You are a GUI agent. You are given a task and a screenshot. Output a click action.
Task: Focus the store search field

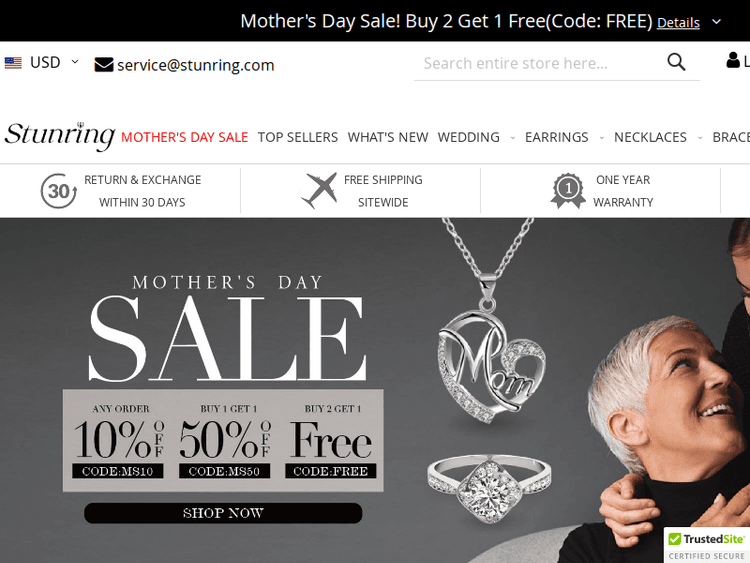point(540,63)
